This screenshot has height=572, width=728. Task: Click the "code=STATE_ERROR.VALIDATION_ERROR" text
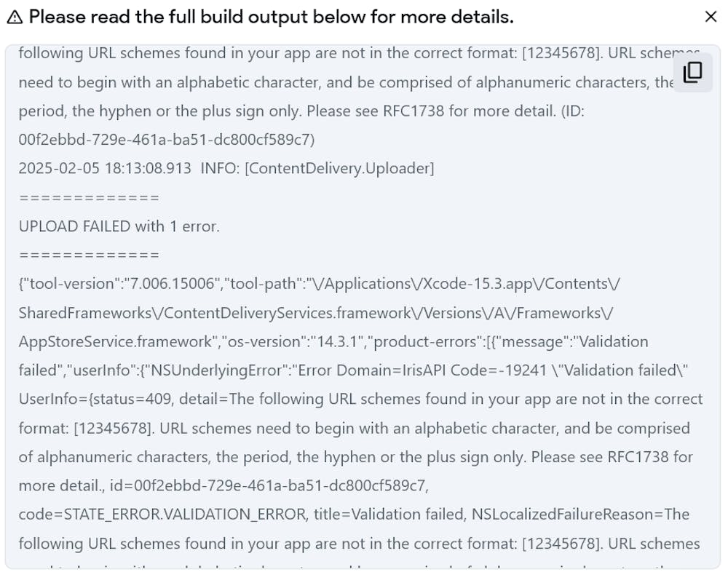click(x=162, y=515)
